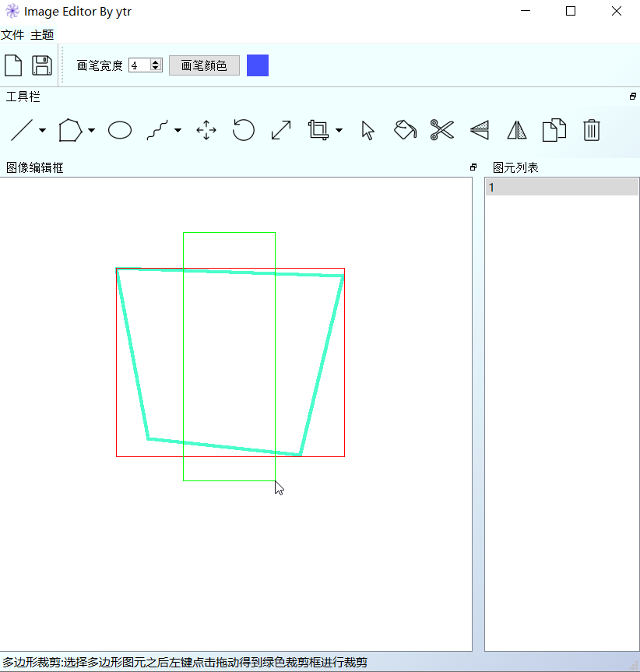This screenshot has width=640, height=672.
Task: Apply horizontal mirror flip tool
Action: (x=517, y=130)
